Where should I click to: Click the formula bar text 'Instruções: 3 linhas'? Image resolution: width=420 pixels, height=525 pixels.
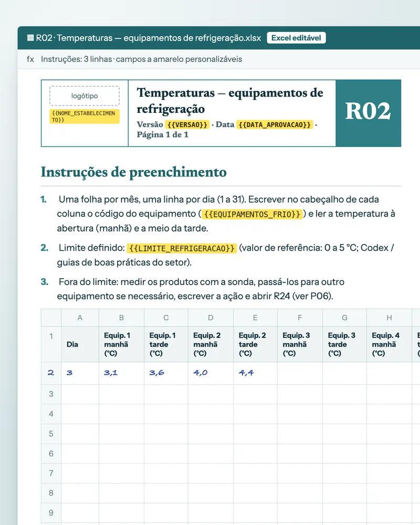click(76, 59)
